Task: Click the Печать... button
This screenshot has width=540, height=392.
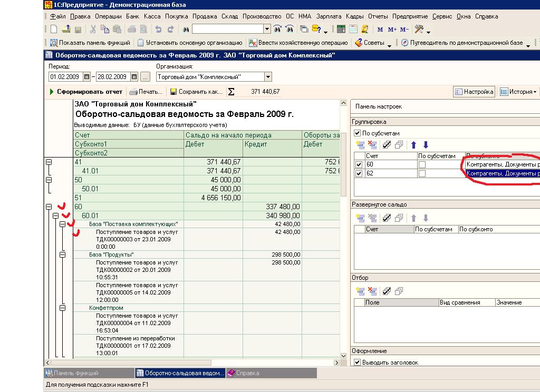Action: pos(146,92)
